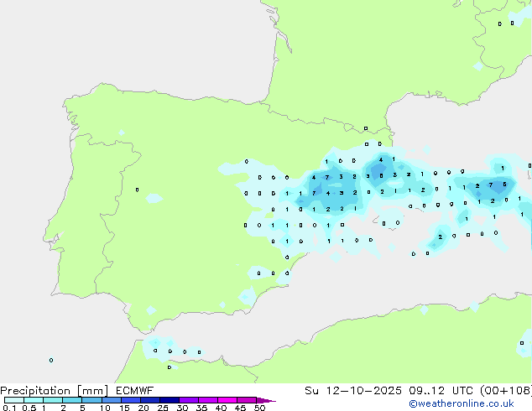Viewport: 532px width, 411px height.
Task: Click the 09..12 UTC time range
Action: pos(441,391)
